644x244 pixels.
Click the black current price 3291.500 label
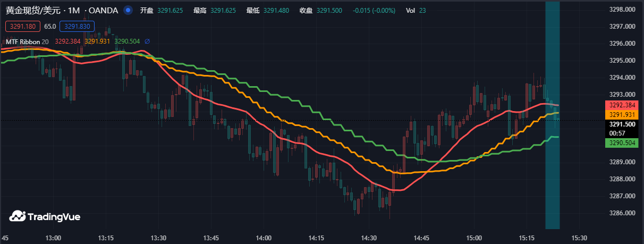pyautogui.click(x=623, y=124)
